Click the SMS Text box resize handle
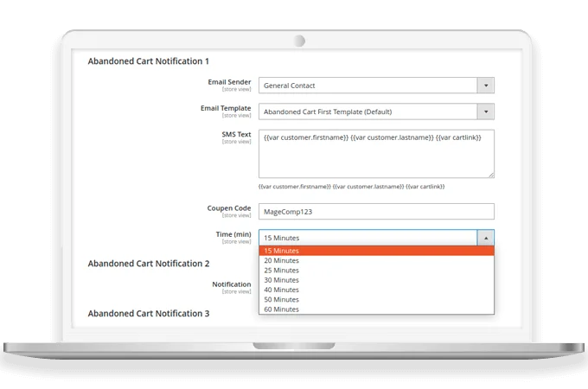The width and height of the screenshot is (588, 389). (x=490, y=174)
